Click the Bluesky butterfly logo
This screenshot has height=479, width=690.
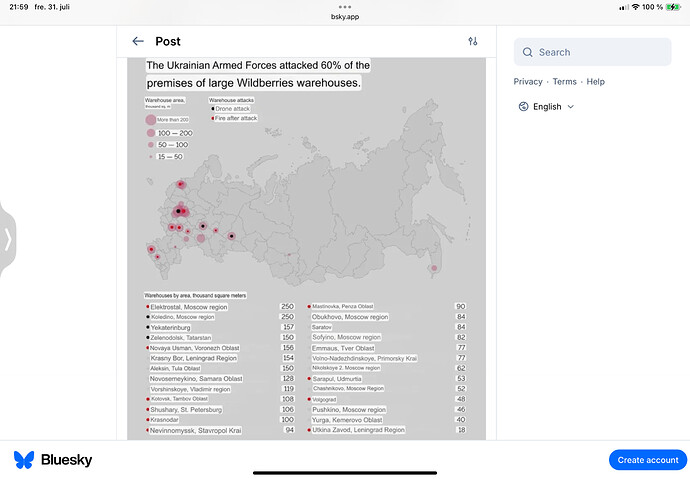(x=24, y=460)
